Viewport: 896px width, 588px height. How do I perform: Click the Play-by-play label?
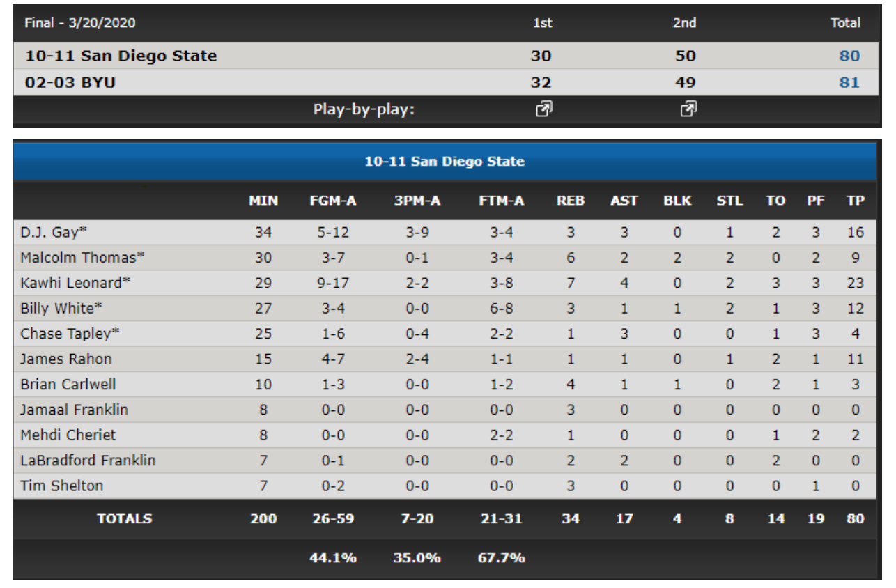[x=364, y=109]
